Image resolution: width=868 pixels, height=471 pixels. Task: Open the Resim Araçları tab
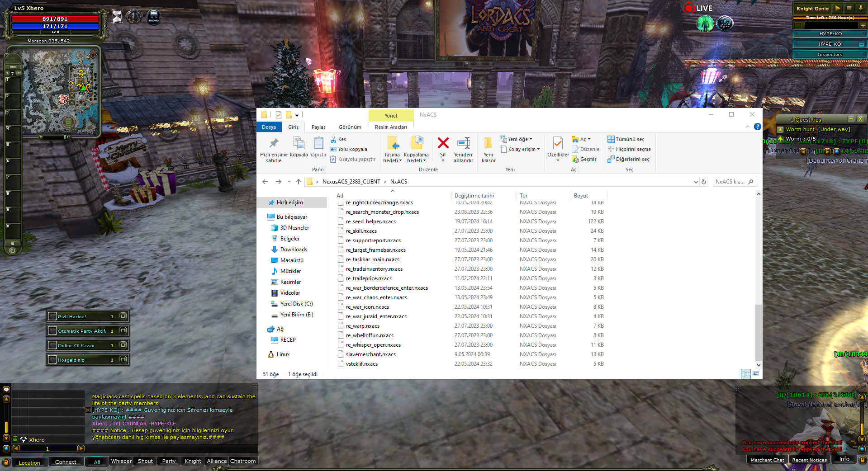pyautogui.click(x=391, y=127)
